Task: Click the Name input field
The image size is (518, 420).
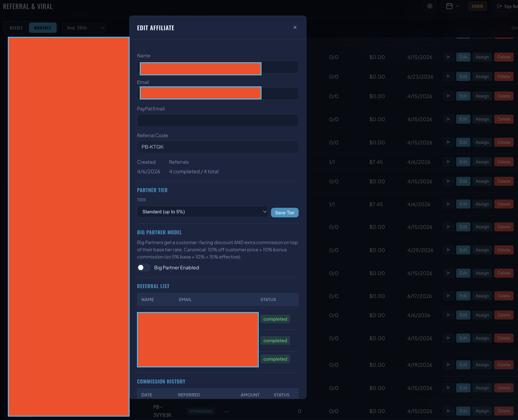Action: [x=218, y=67]
